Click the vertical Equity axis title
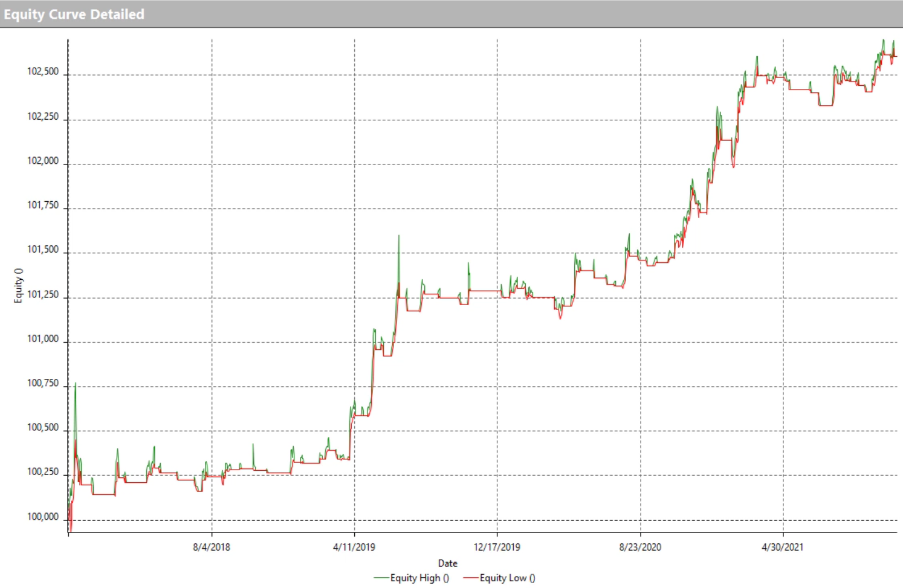The image size is (903, 588). (x=19, y=285)
